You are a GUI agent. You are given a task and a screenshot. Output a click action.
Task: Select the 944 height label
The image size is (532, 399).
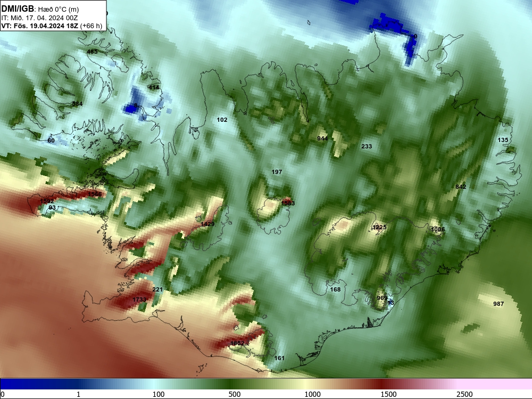tap(322, 138)
